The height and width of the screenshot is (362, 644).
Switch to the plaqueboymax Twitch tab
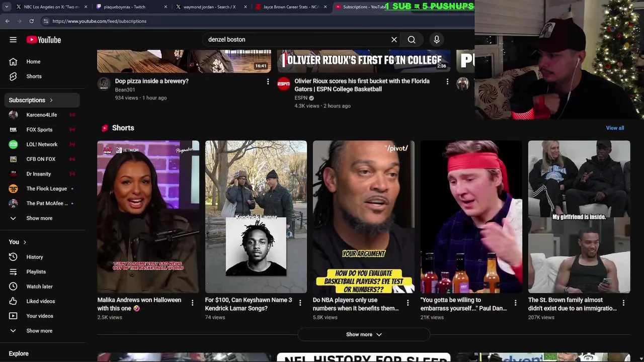coord(131,7)
